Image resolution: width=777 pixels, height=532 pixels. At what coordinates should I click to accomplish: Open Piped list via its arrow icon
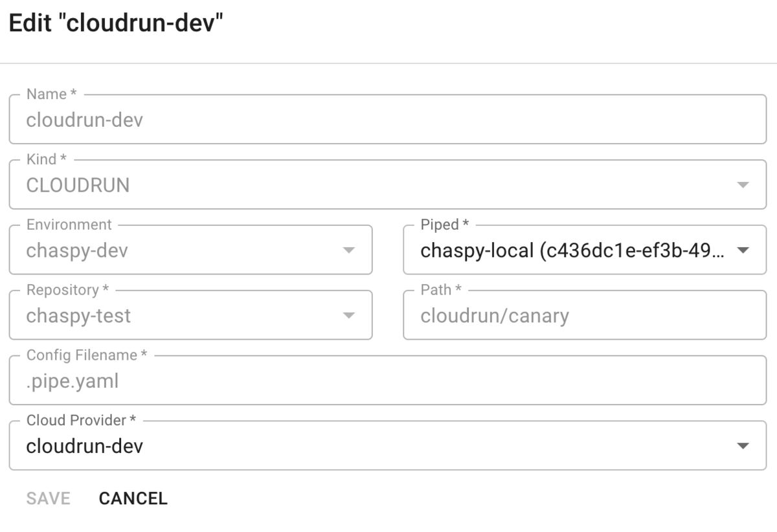tap(743, 250)
